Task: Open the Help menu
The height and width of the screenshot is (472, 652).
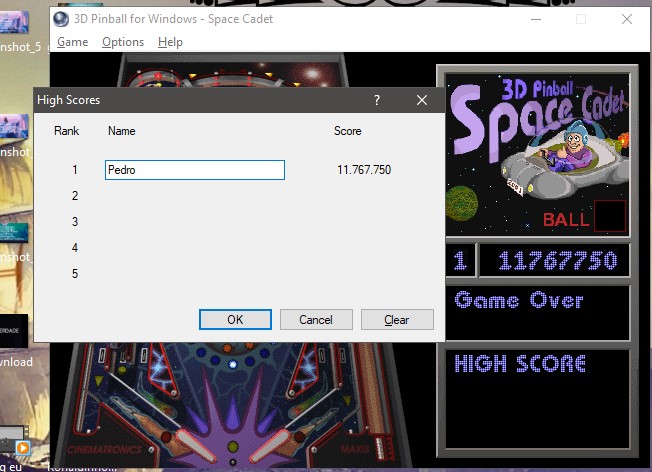Action: pos(170,42)
